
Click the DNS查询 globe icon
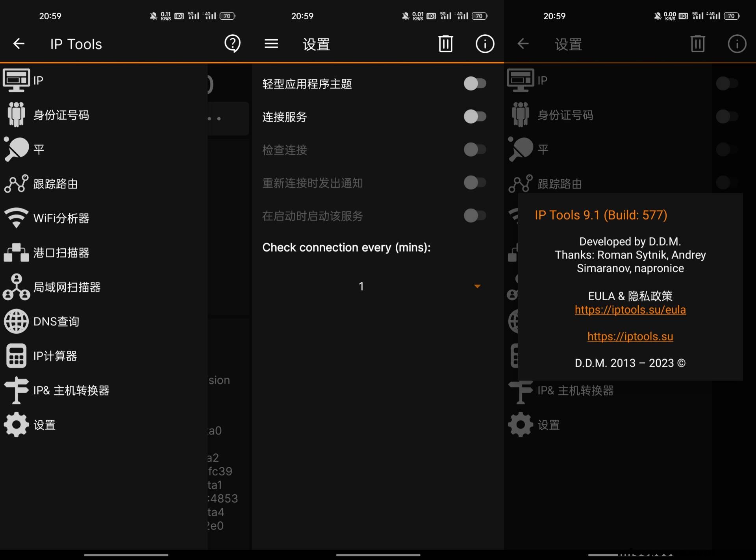coord(16,321)
